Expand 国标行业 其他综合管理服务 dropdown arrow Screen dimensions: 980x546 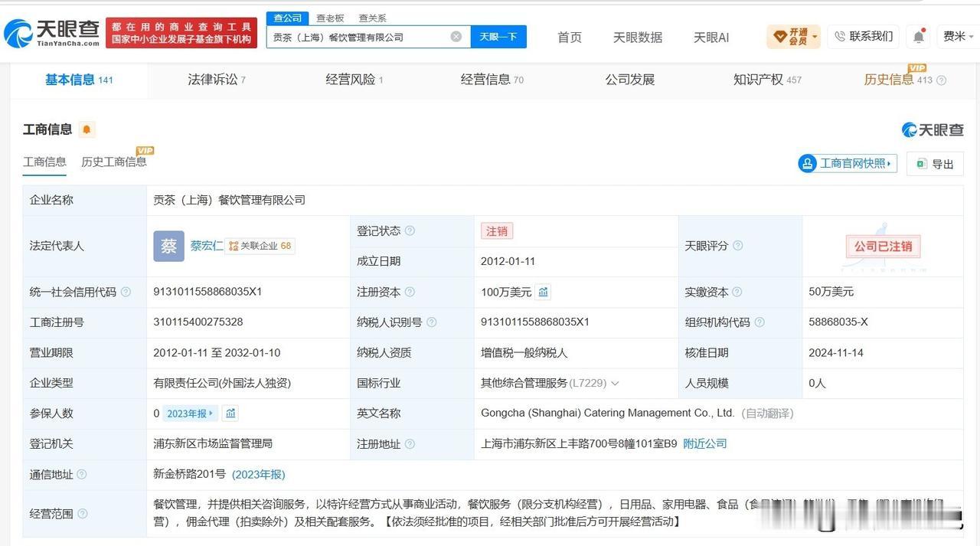(x=615, y=384)
